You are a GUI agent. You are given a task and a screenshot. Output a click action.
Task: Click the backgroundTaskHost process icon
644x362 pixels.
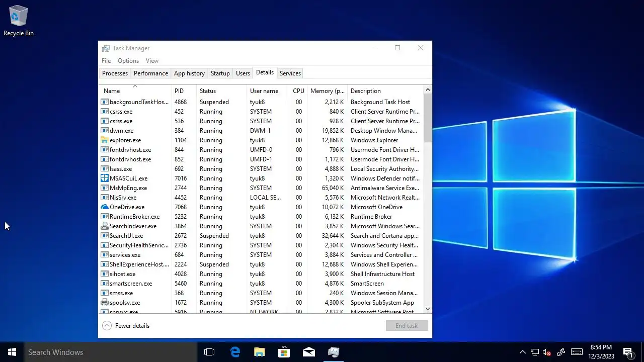(x=105, y=102)
